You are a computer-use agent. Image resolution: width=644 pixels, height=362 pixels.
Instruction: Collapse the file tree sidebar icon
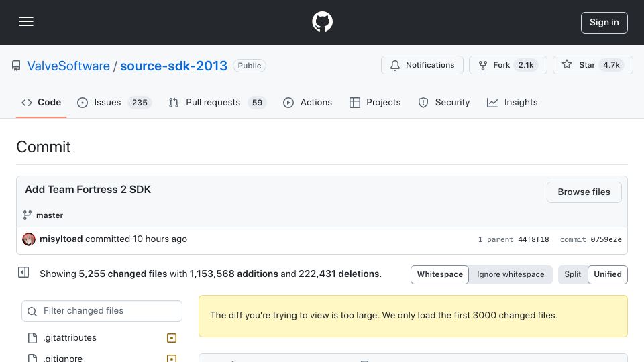tap(23, 272)
